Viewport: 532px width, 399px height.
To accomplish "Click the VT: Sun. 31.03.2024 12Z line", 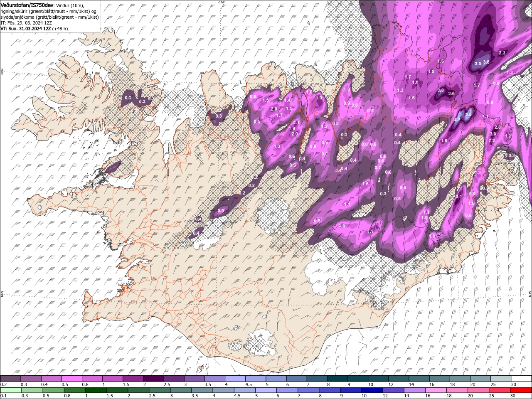I will click(34, 29).
